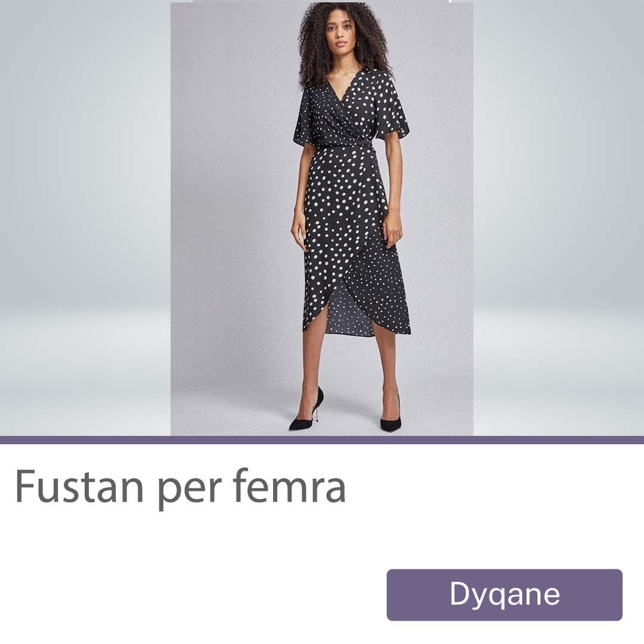Tap the model's face in the product image

340,32
